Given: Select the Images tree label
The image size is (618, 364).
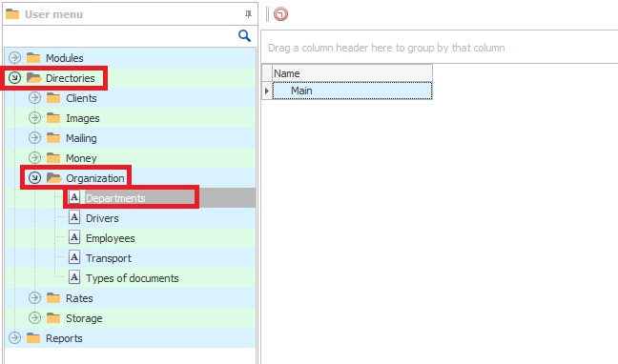Looking at the screenshot, I should (x=83, y=118).
